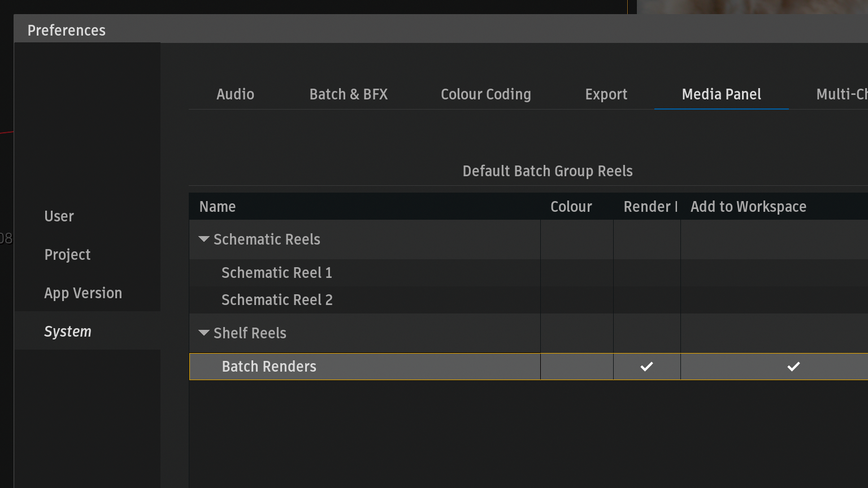The image size is (868, 488).
Task: Toggle Render checkmark for Batch Renders
Action: coord(646,367)
